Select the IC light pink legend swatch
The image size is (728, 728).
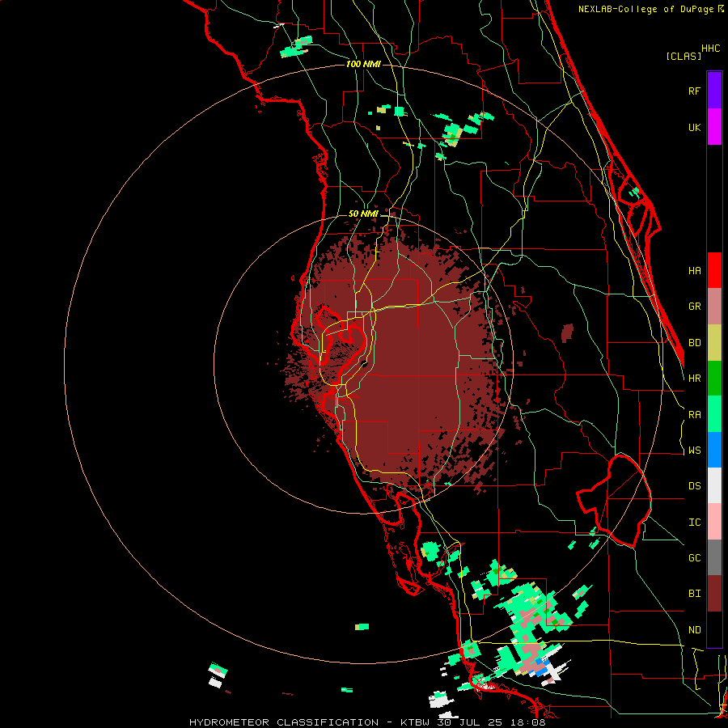coord(714,522)
